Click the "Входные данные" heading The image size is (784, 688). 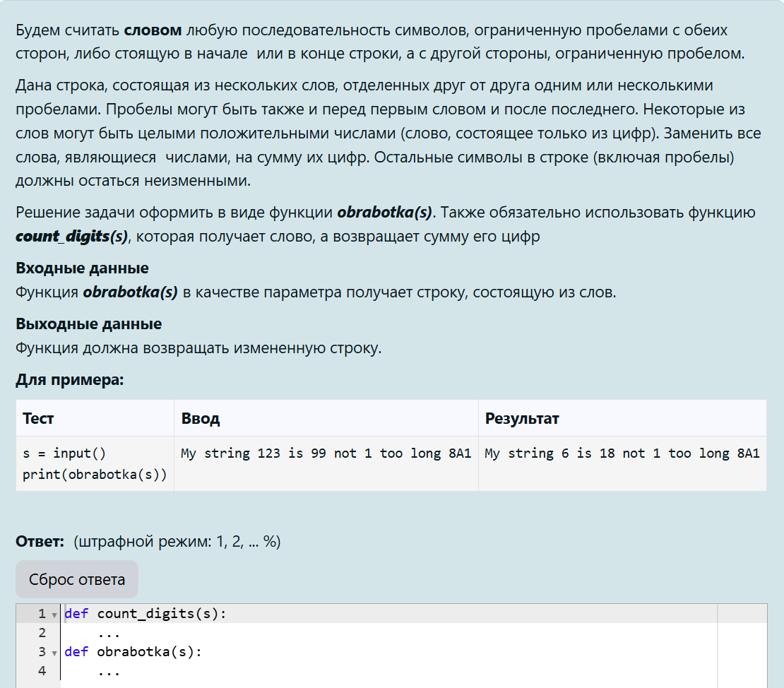click(82, 268)
